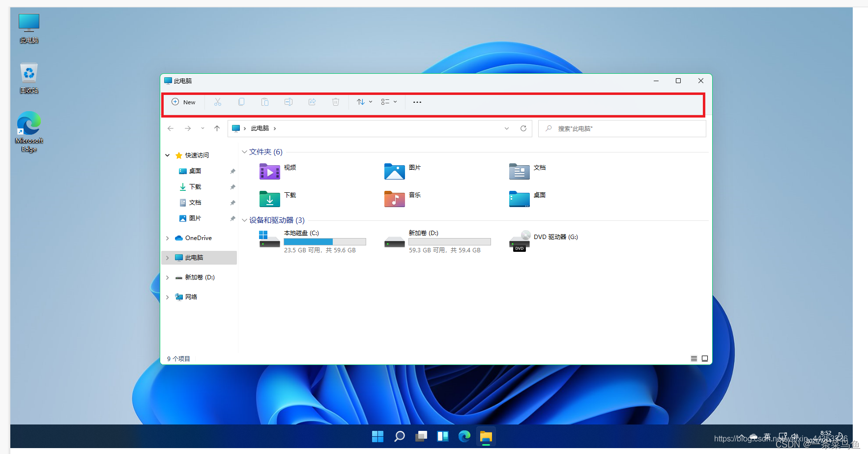Click the Rename icon in toolbar
The width and height of the screenshot is (868, 454).
[289, 102]
